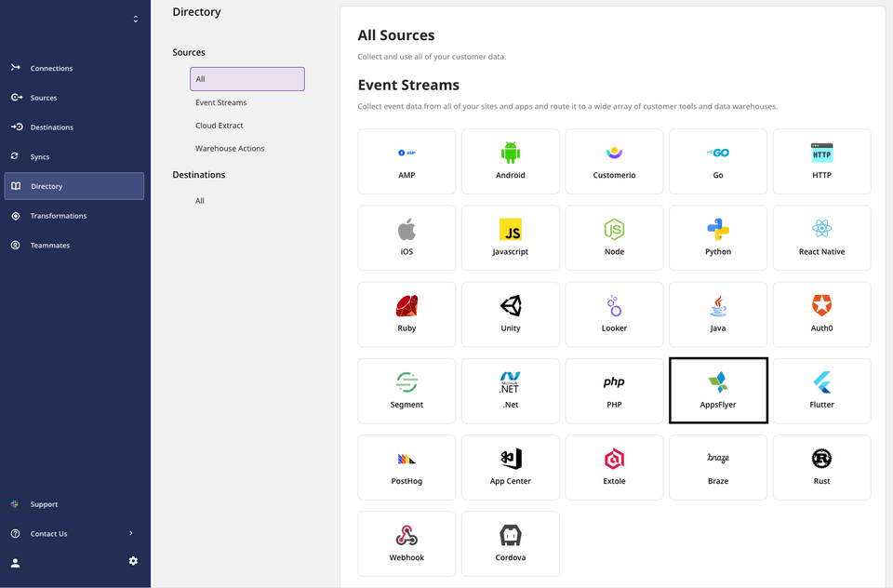Open the Unity source tile
This screenshot has width=893, height=588.
pos(510,314)
